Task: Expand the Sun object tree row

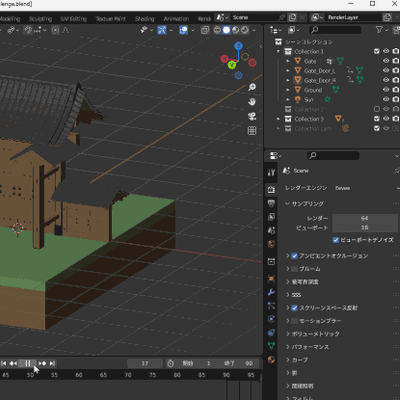Action: point(288,99)
